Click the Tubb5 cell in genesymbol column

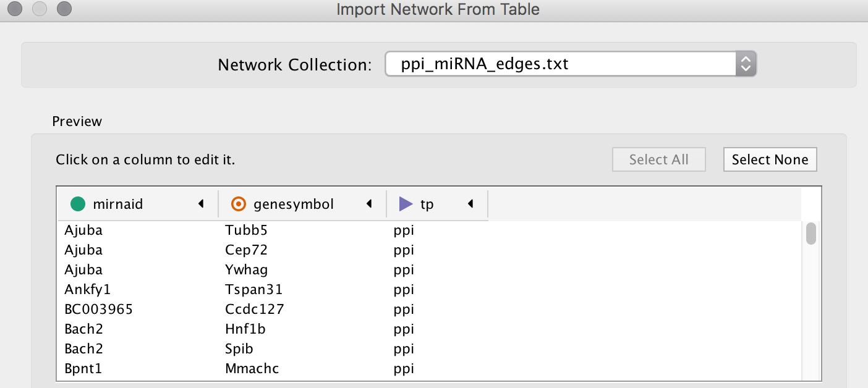(246, 230)
